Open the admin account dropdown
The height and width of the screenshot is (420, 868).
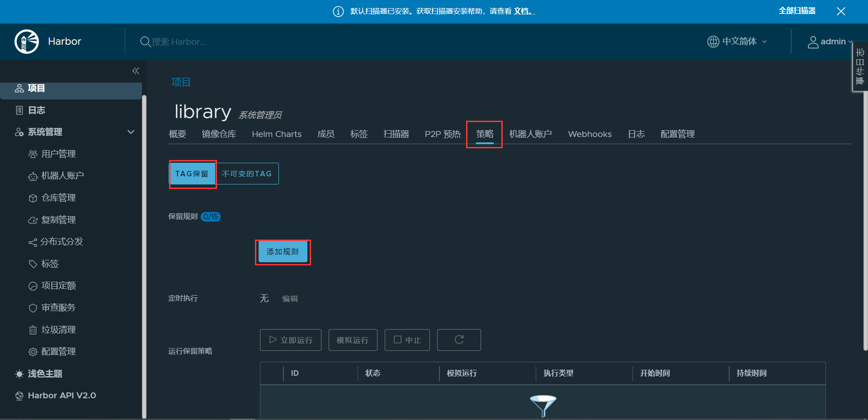(x=836, y=42)
